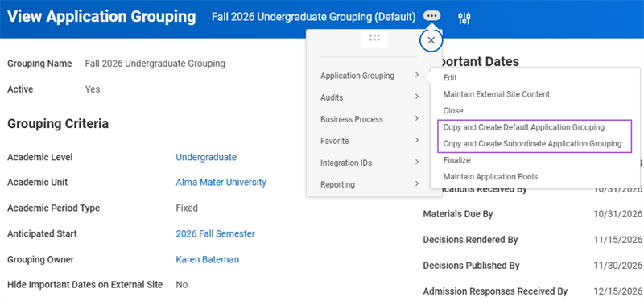
Task: Click the View Application Grouping title
Action: click(102, 17)
